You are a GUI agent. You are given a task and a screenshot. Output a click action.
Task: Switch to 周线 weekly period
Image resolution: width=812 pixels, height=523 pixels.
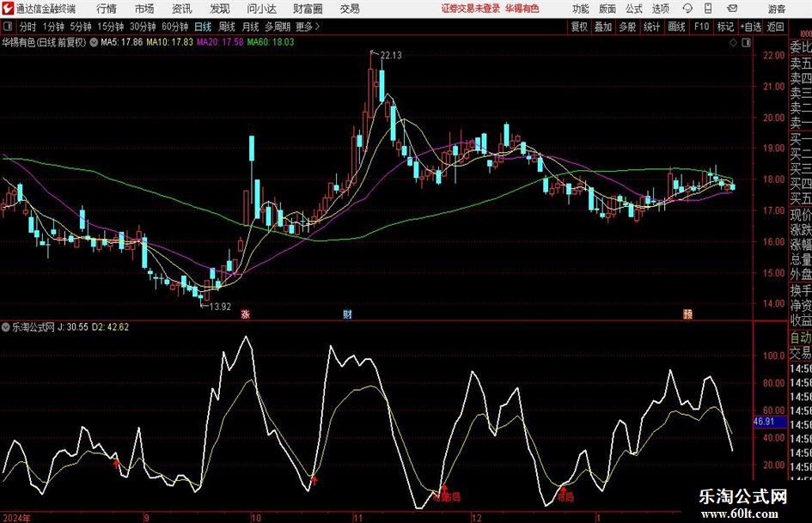[227, 27]
